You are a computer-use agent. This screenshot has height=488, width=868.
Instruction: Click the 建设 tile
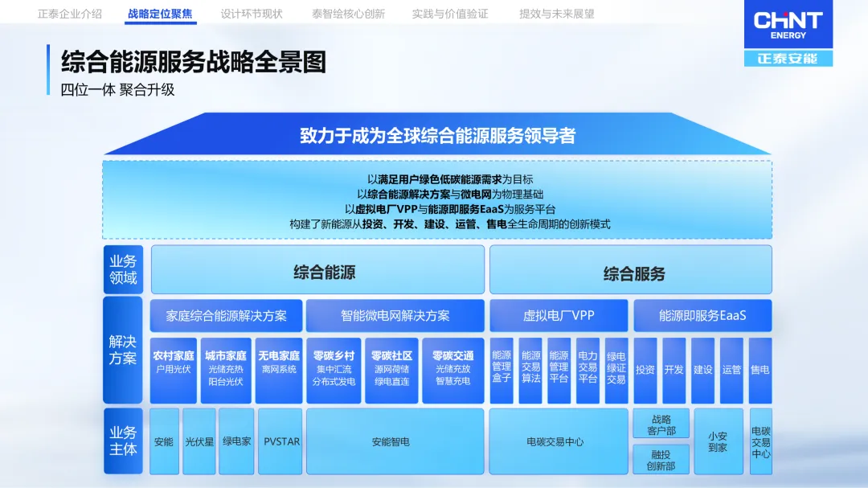703,371
